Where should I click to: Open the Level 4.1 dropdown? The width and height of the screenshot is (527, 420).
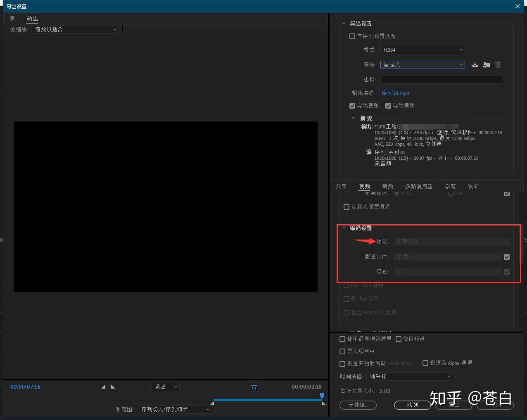(x=448, y=272)
